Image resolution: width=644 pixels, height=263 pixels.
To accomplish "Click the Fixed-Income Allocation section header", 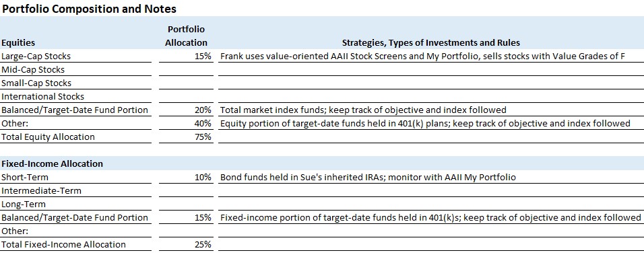I will tap(52, 163).
